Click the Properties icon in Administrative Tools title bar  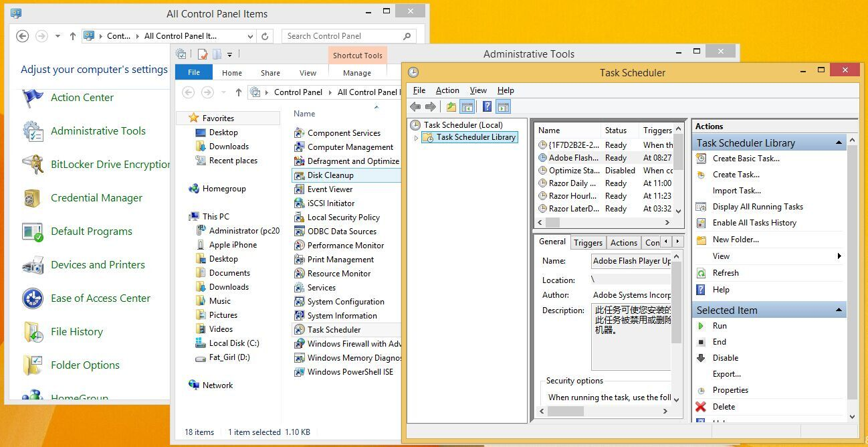coord(203,54)
